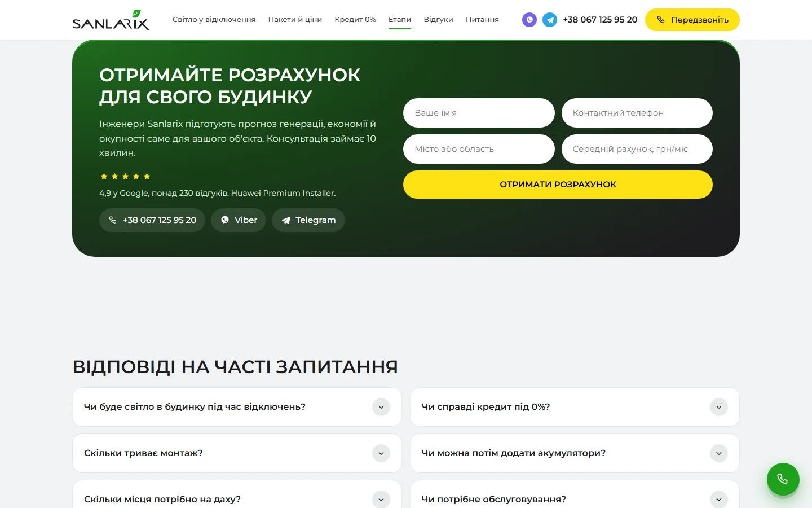Focus the 'Ваше ім'я' field
812x508 pixels.
point(479,113)
